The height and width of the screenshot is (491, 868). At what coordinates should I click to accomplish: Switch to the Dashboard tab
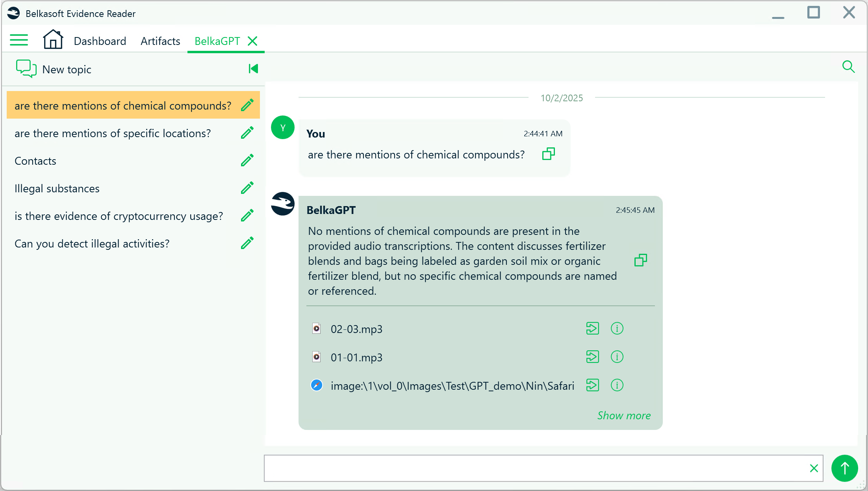(x=100, y=41)
